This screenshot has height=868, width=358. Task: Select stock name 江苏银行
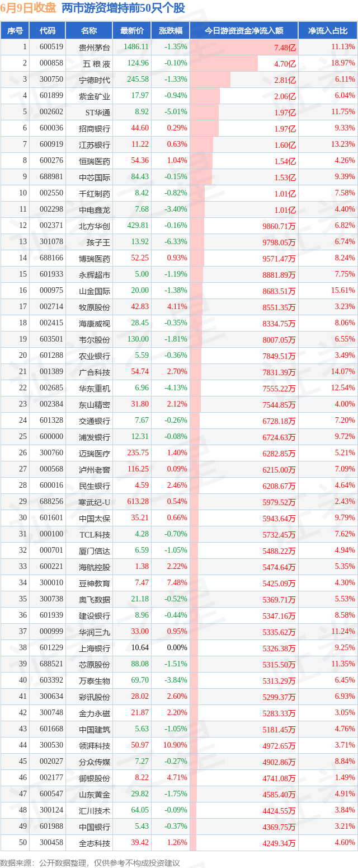pos(95,145)
